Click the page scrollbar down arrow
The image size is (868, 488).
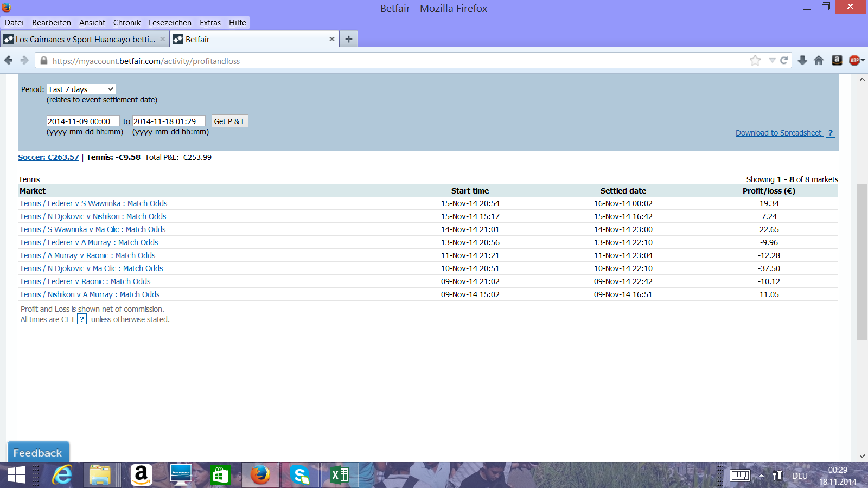point(862,457)
